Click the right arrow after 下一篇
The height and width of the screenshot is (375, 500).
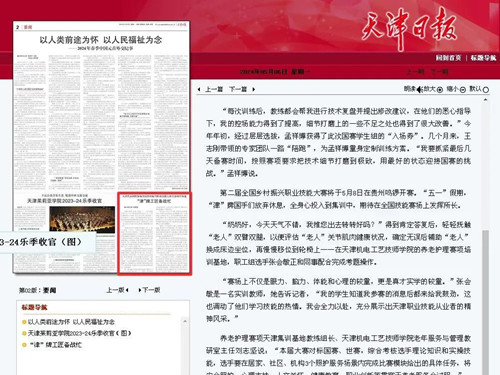click(254, 89)
